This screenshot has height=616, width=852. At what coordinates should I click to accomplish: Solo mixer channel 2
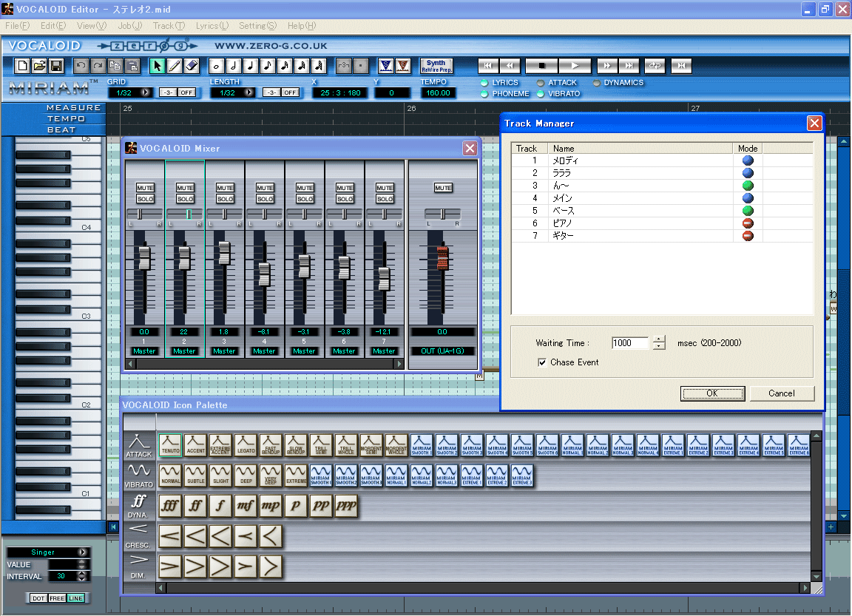[186, 199]
